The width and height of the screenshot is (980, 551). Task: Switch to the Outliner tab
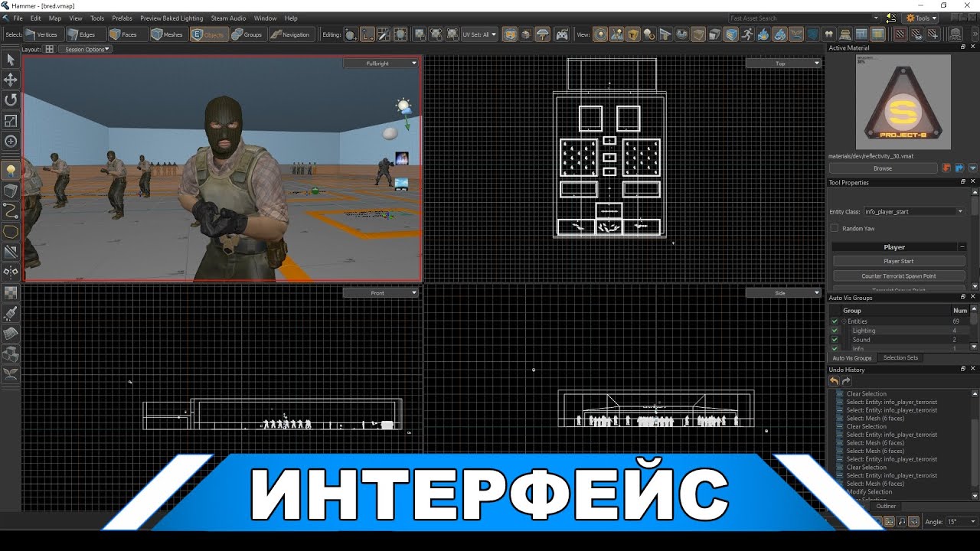(x=886, y=506)
